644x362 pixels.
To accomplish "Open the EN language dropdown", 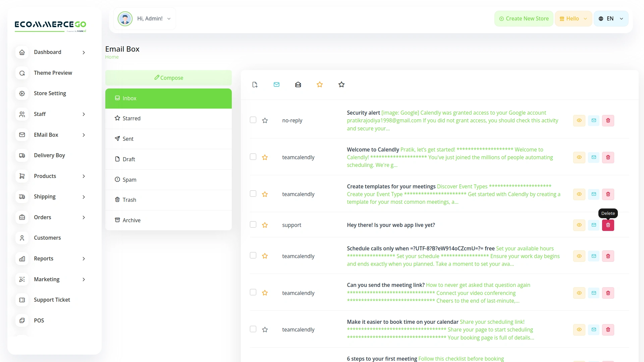I will coord(611,18).
